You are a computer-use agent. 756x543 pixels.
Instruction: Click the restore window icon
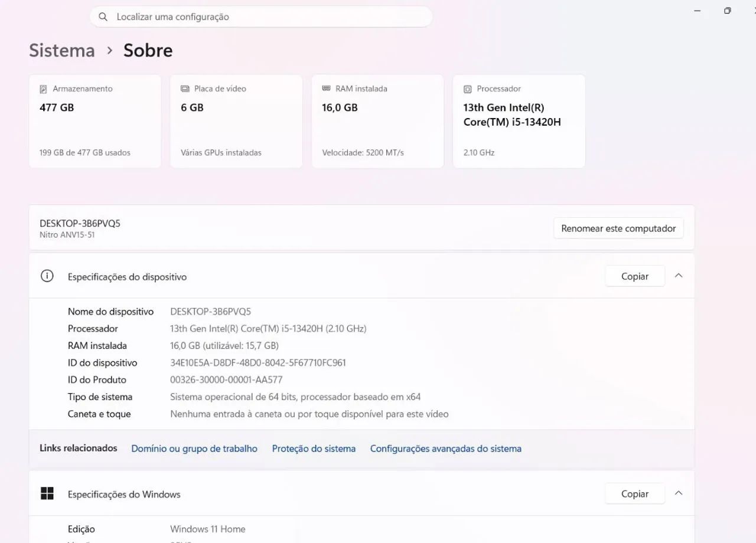click(x=728, y=11)
